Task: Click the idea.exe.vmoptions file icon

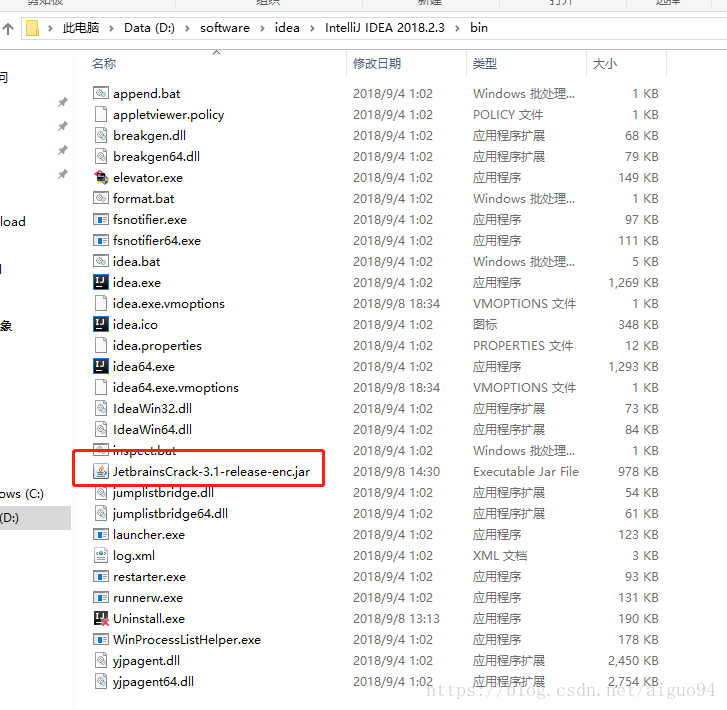Action: 101,303
